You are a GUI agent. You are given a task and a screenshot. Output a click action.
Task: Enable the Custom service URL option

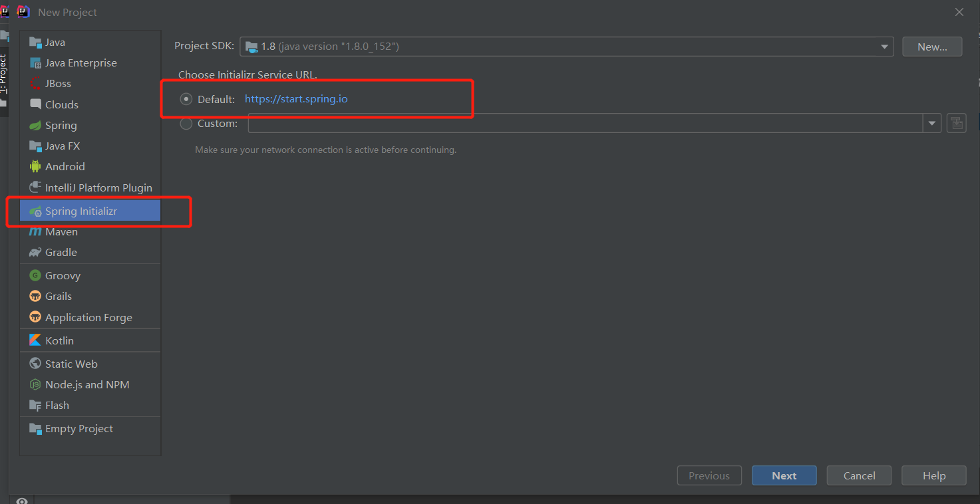186,123
